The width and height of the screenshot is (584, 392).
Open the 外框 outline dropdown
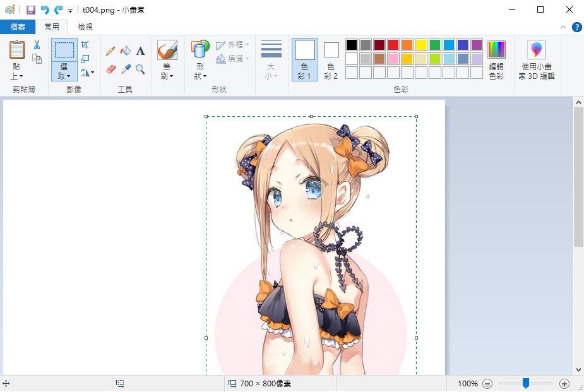click(x=233, y=45)
